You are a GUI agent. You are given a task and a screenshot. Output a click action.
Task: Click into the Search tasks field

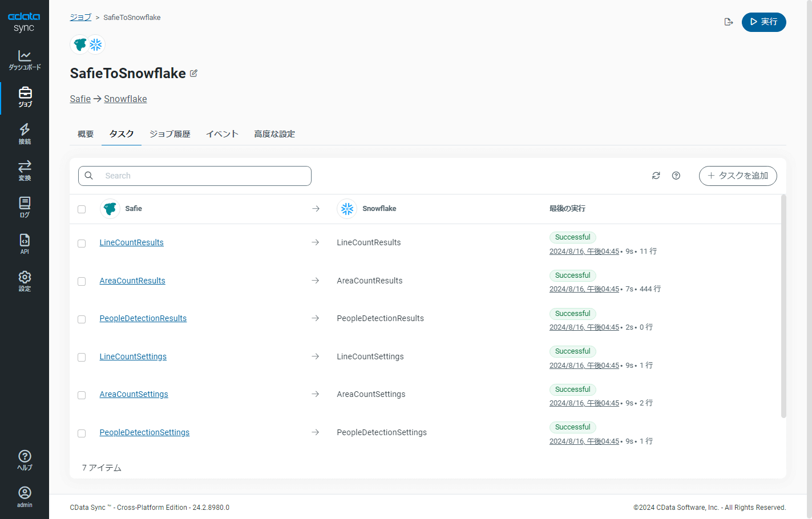195,176
